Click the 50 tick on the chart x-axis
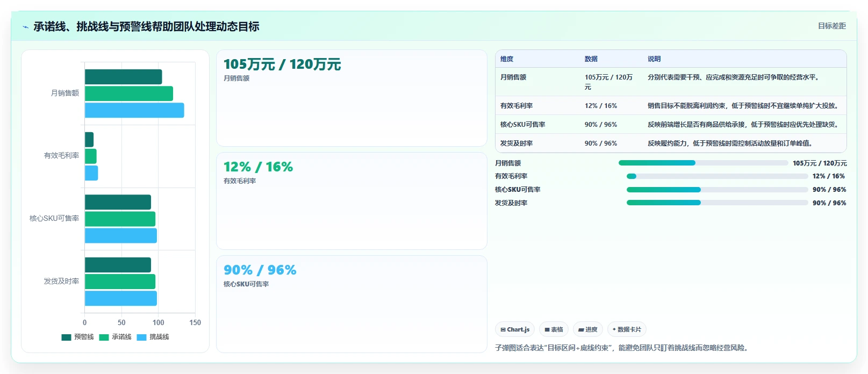 click(121, 322)
